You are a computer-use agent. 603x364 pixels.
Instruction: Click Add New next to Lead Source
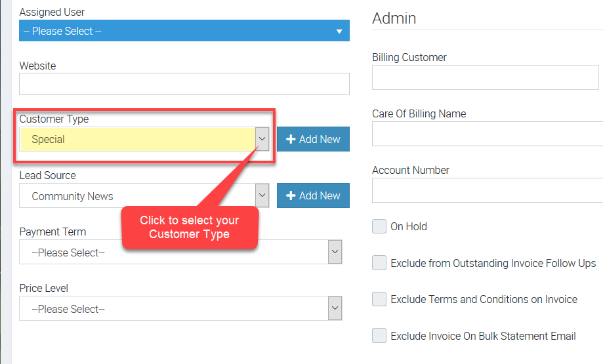[x=313, y=195]
